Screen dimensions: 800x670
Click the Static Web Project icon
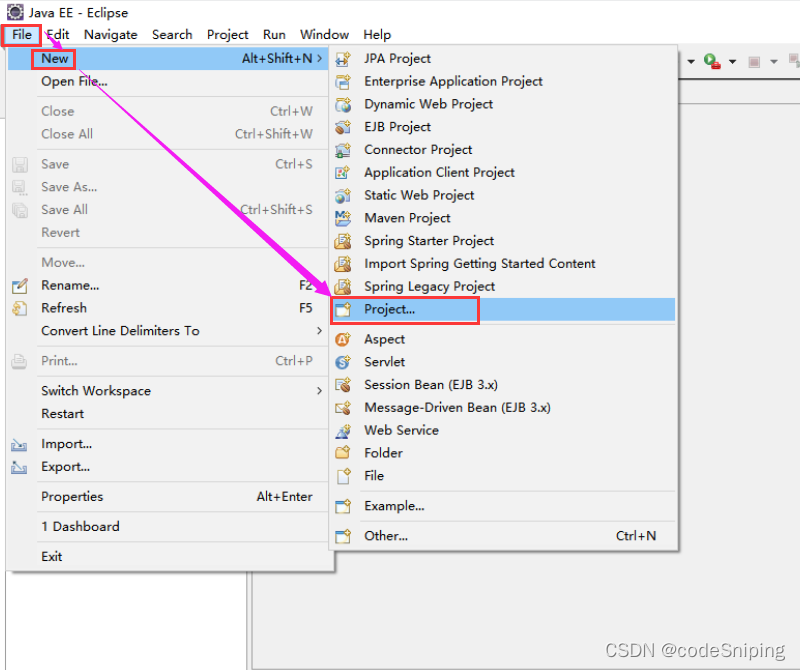343,195
